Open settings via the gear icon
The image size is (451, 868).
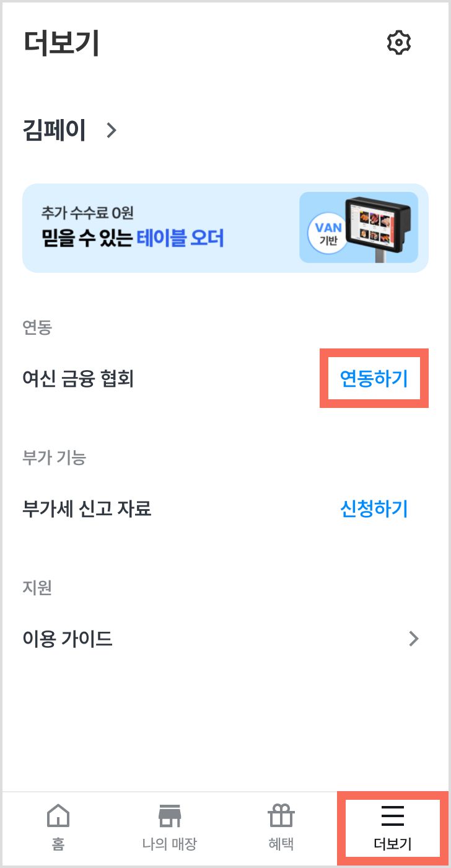[399, 43]
